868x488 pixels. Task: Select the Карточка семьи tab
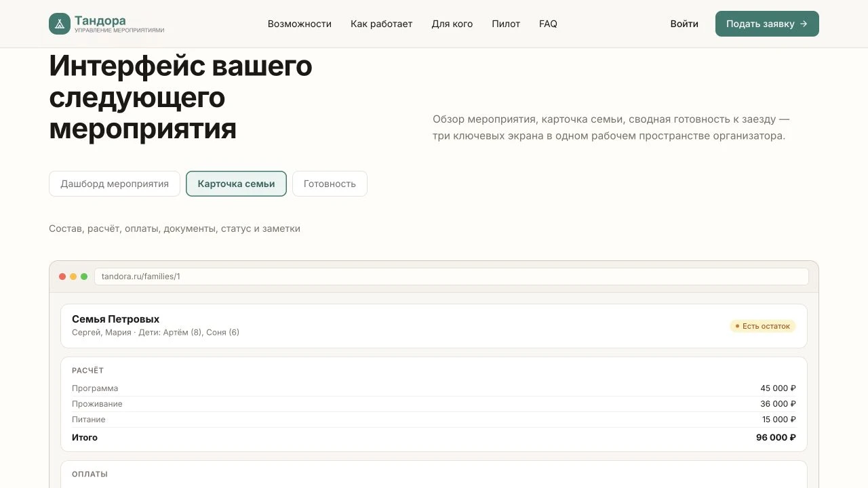[236, 184]
